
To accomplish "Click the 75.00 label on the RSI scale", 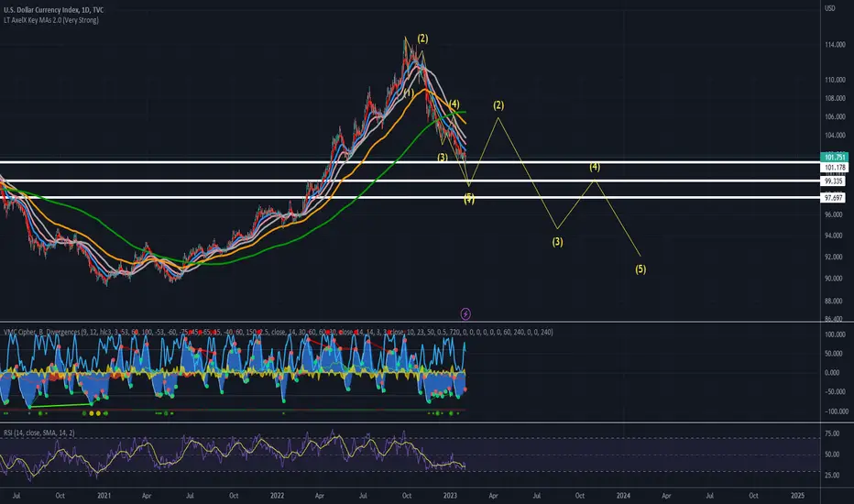I will point(832,433).
